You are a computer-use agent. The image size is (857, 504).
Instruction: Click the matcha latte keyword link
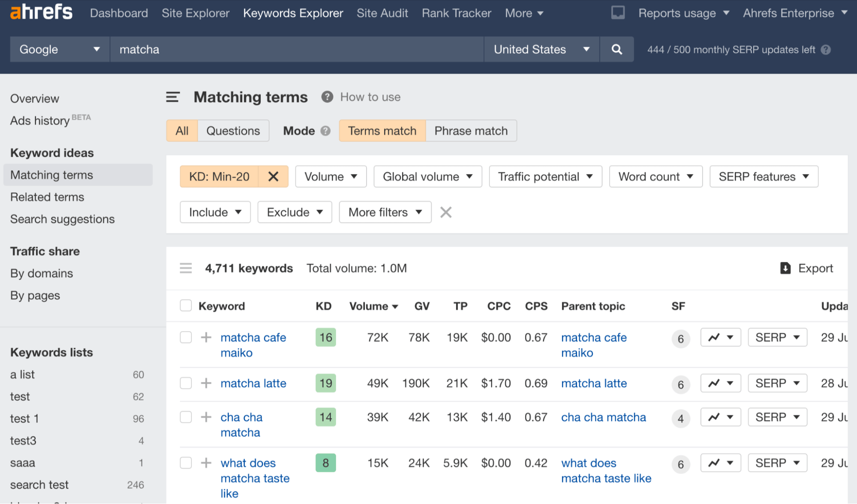tap(253, 382)
